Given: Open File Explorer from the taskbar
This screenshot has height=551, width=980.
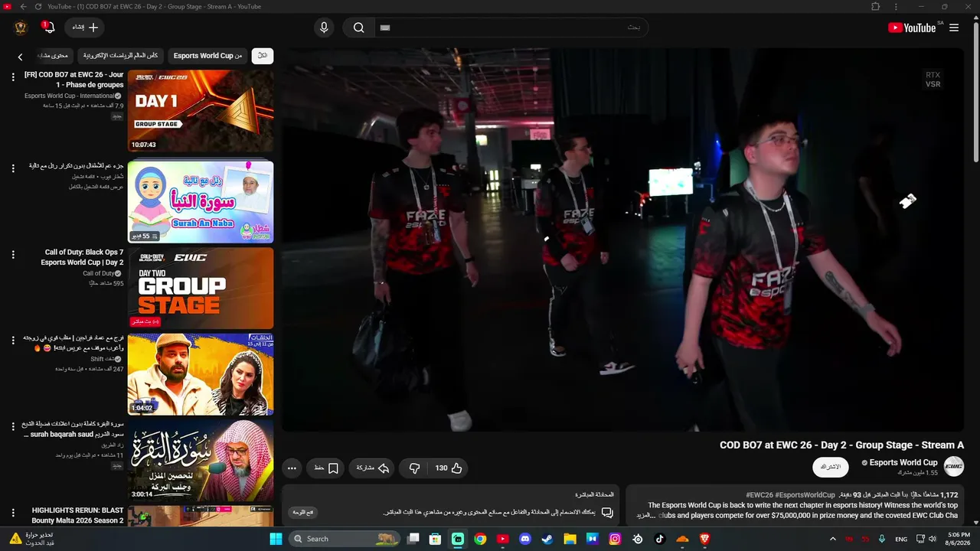Looking at the screenshot, I should (570, 539).
